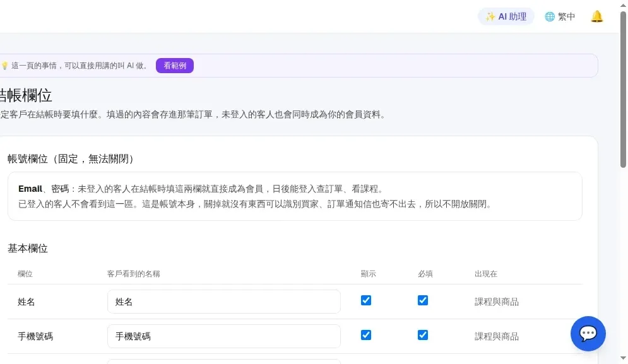Click the 姓名 display name input

click(224, 302)
